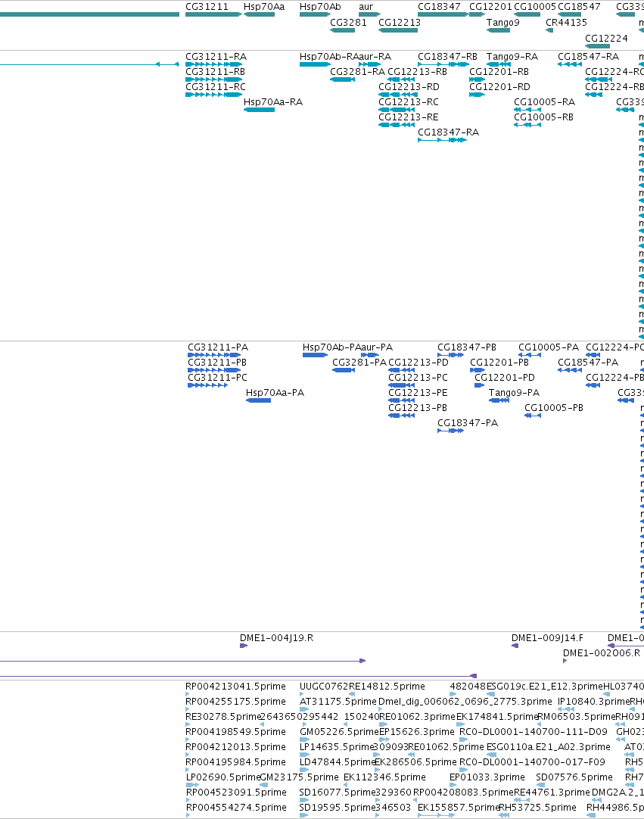
Task: Click protein CG12213-PB
Action: pyautogui.click(x=418, y=408)
